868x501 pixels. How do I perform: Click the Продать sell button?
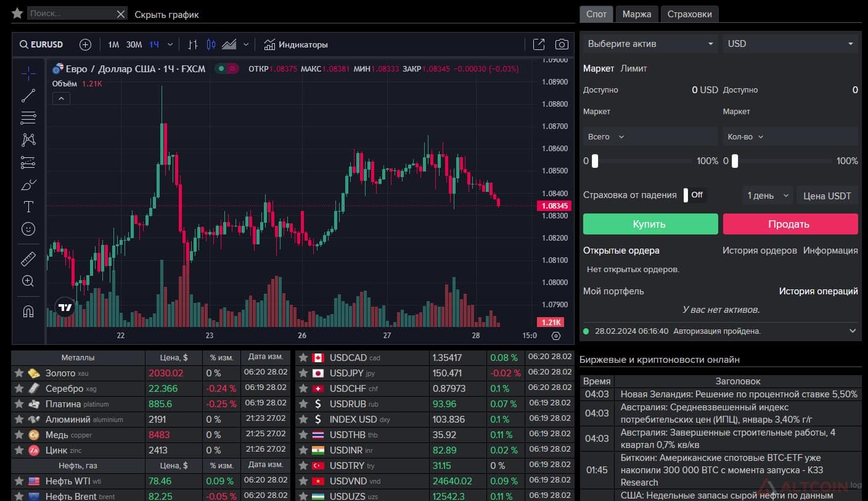click(790, 224)
